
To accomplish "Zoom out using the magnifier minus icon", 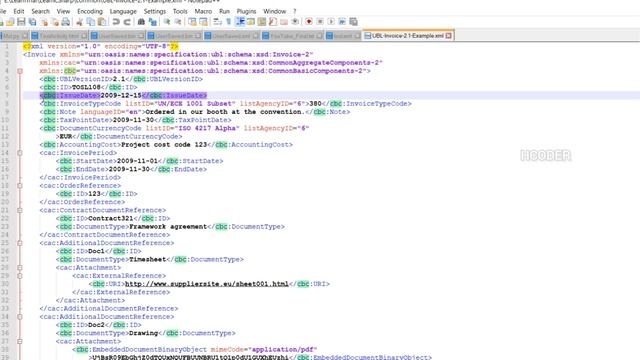I will coord(178,22).
